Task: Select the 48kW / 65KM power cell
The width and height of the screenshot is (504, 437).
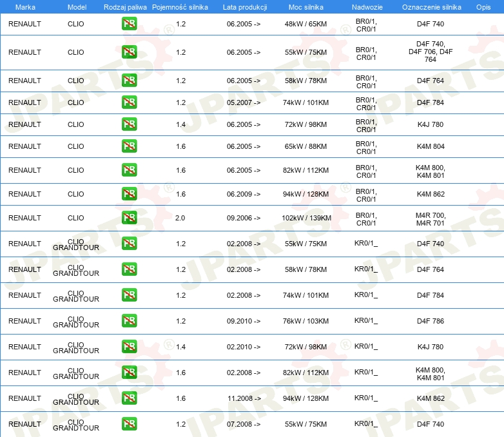Action: click(305, 24)
